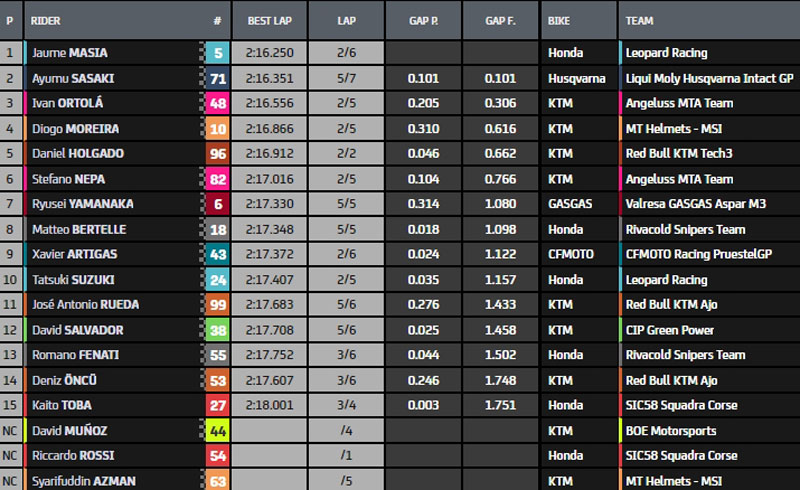Viewport: 800px width, 490px height.
Task: Select the dark red number 6 badge
Action: click(217, 204)
